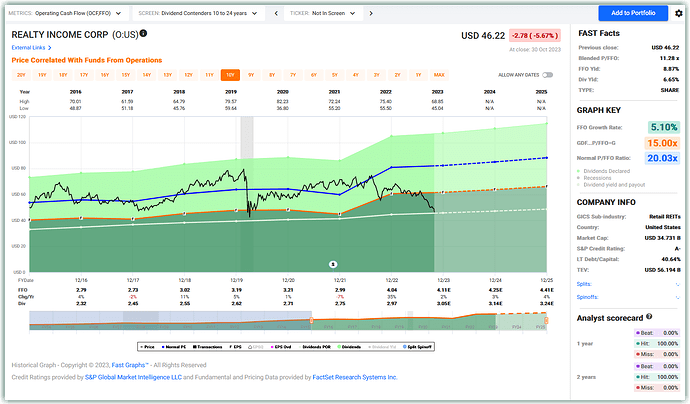Toggle the Price series in chart legend
The height and width of the screenshot is (404, 690).
(147, 347)
